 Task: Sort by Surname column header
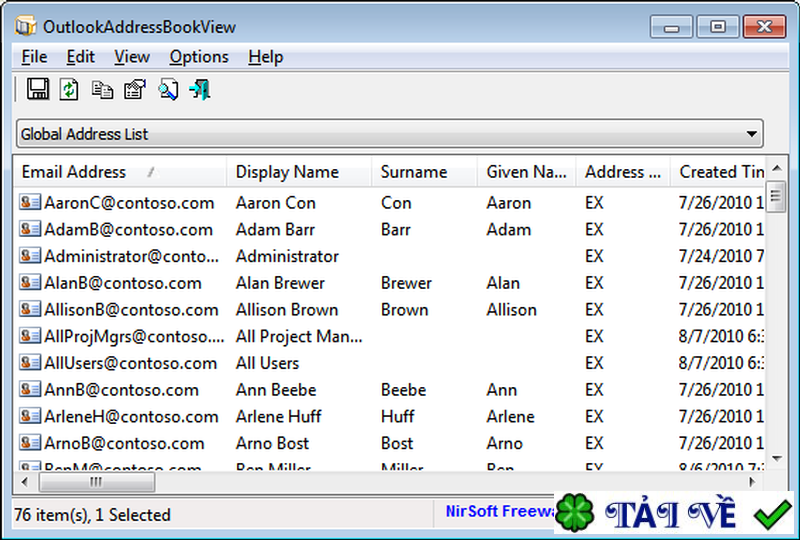424,172
